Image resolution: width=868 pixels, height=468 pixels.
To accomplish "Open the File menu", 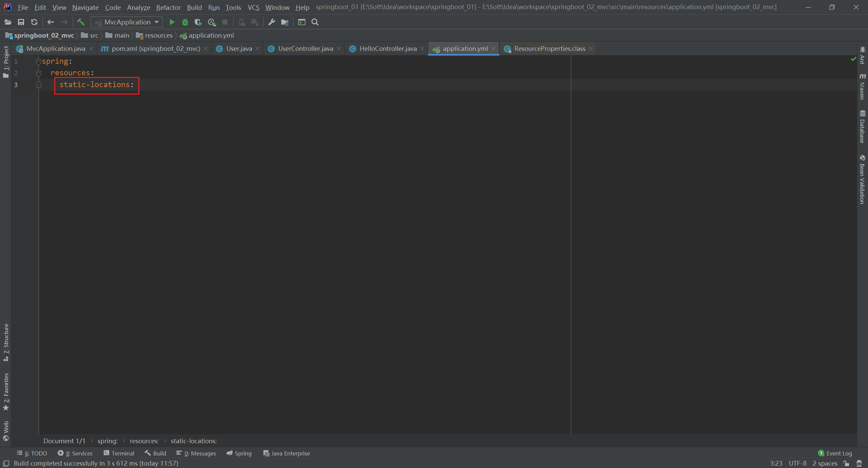I will [x=23, y=7].
